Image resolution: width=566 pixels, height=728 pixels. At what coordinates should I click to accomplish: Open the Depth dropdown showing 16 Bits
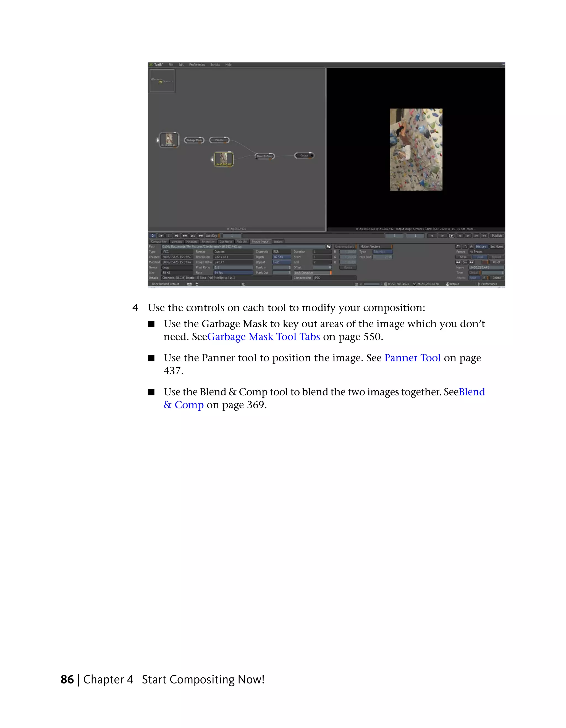(x=282, y=257)
